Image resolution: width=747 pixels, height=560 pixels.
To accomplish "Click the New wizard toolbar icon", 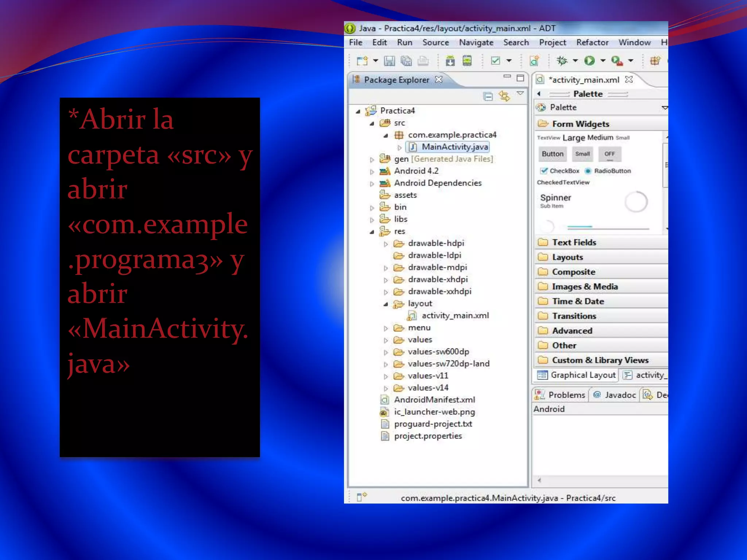I will pos(362,61).
